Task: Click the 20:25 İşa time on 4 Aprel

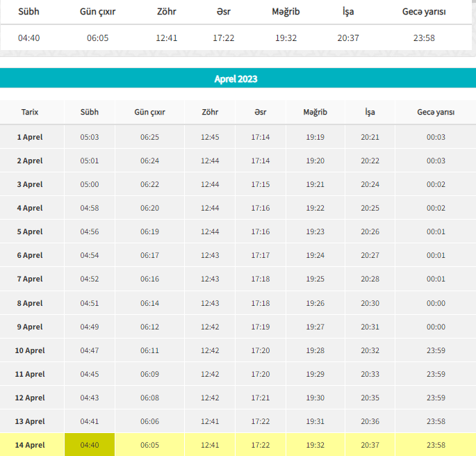Action: pos(370,208)
